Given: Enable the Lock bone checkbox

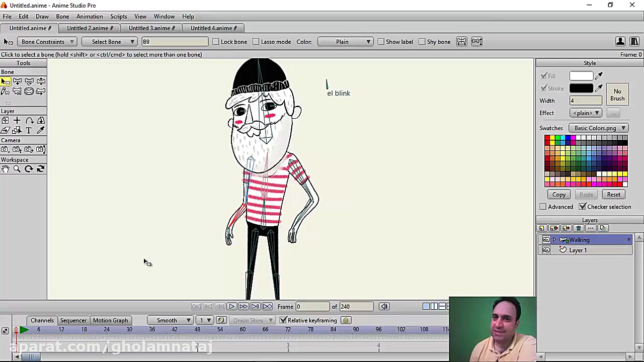Looking at the screenshot, I should 216,42.
